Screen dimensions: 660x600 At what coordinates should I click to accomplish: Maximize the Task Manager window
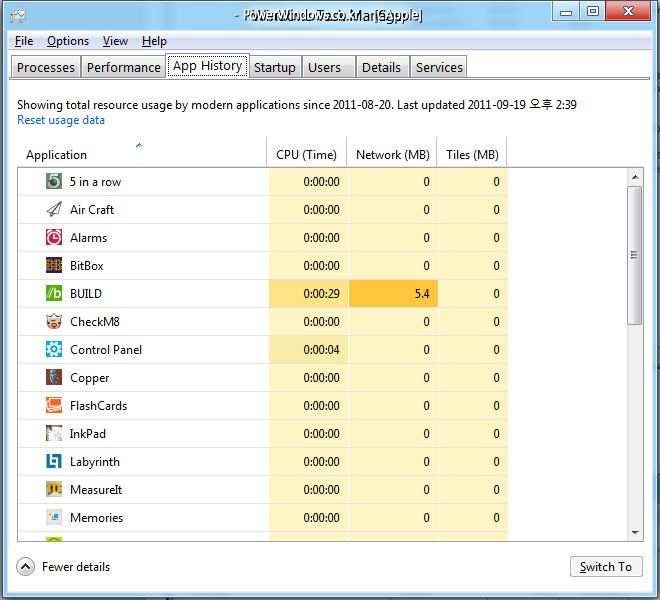click(593, 11)
